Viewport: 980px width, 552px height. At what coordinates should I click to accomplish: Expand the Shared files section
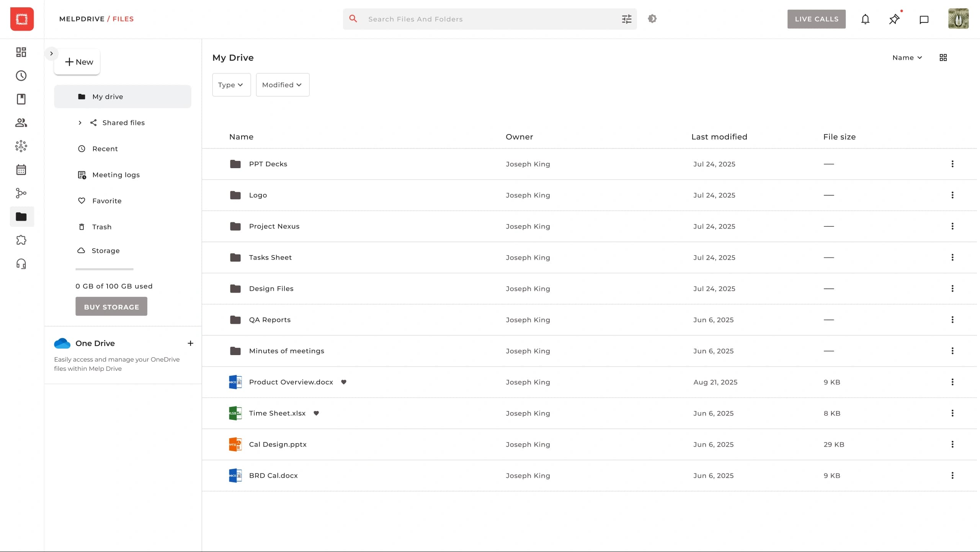click(x=80, y=122)
